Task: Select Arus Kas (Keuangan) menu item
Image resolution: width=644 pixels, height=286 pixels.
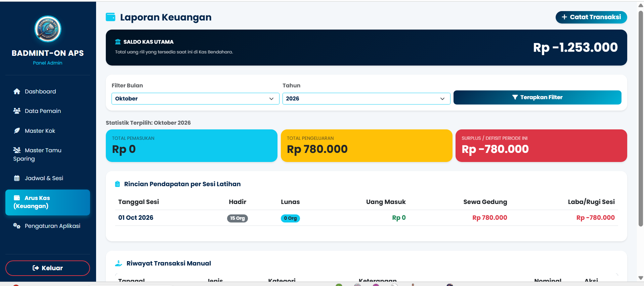Action: [48, 202]
